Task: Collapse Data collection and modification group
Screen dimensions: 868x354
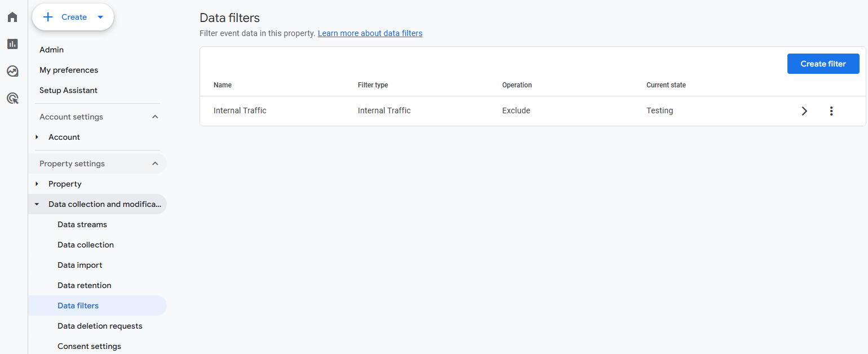Action: [37, 204]
